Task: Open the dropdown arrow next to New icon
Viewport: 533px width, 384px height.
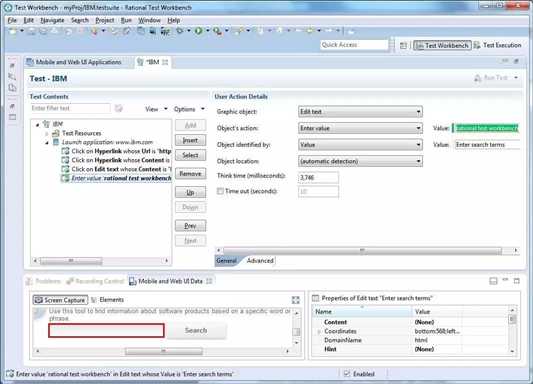Action: tap(22, 31)
